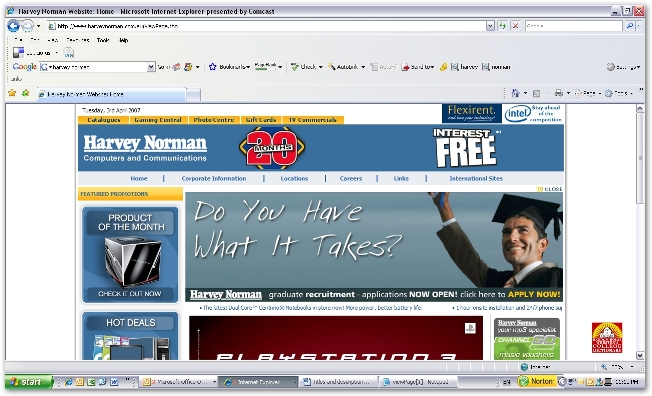Click the top-right Google search box
Screen dimensions: 652x396
(573, 26)
